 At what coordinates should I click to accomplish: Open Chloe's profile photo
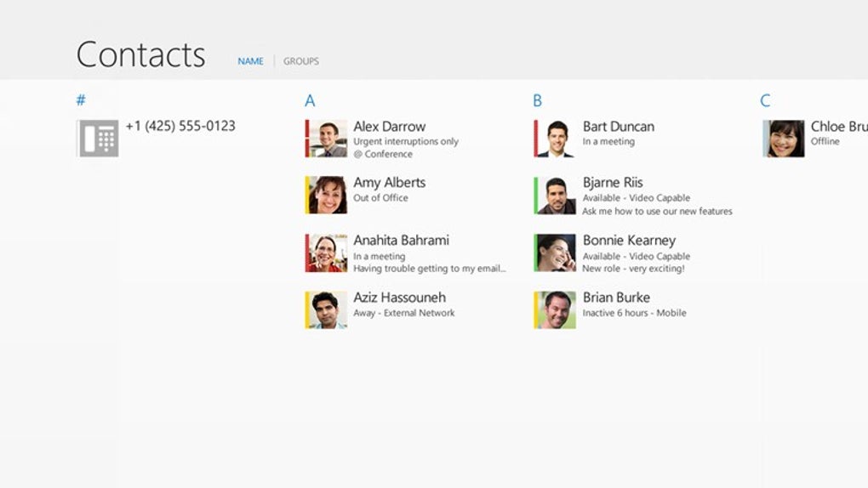point(785,139)
